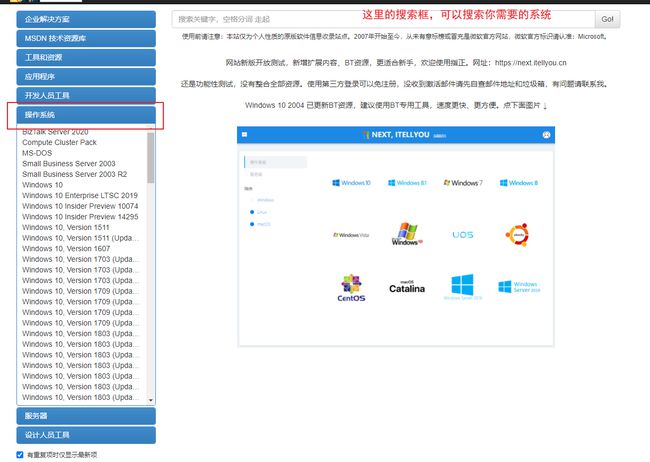Expand the 设计人员工具 section
Viewport: 650px width, 462px height.
pos(86,435)
